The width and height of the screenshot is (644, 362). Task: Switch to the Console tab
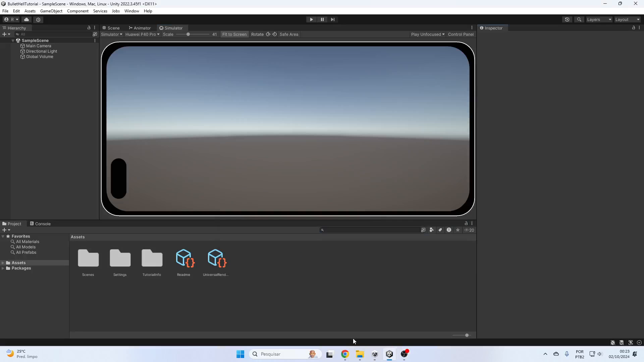[40, 224]
